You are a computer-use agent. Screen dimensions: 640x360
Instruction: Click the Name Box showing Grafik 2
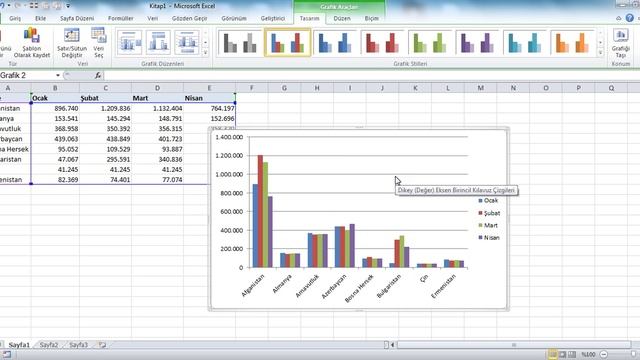click(27, 75)
